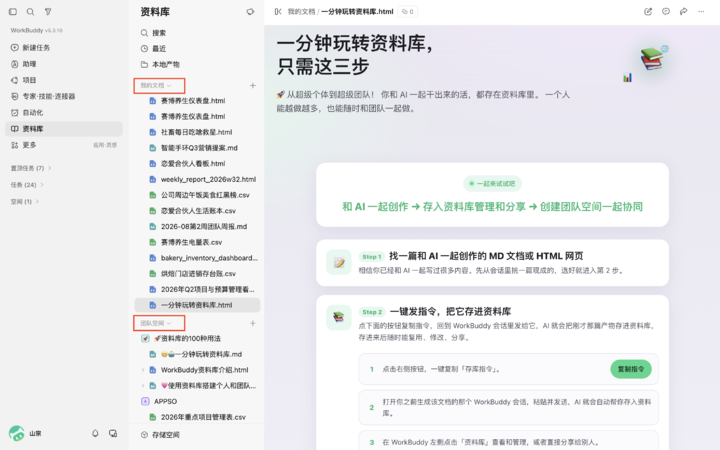Click the books illustration at page top-right
Image resolution: width=720 pixels, height=450 pixels.
click(x=652, y=59)
